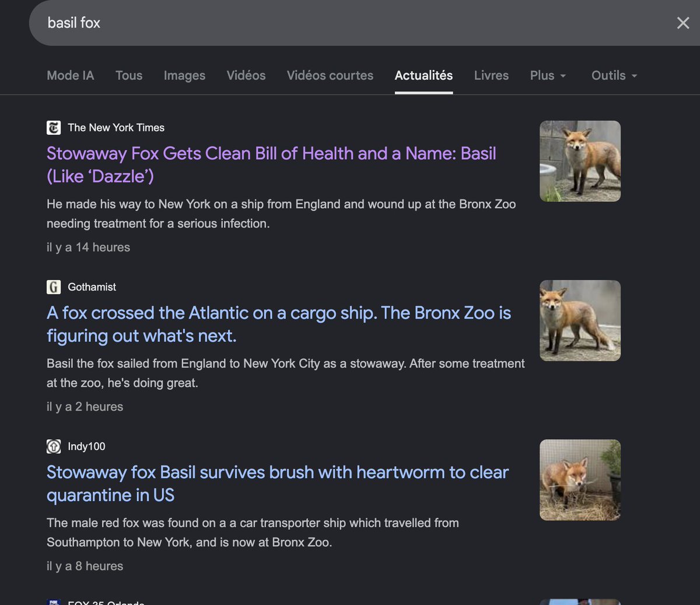Clear the search box with the X icon

(682, 23)
